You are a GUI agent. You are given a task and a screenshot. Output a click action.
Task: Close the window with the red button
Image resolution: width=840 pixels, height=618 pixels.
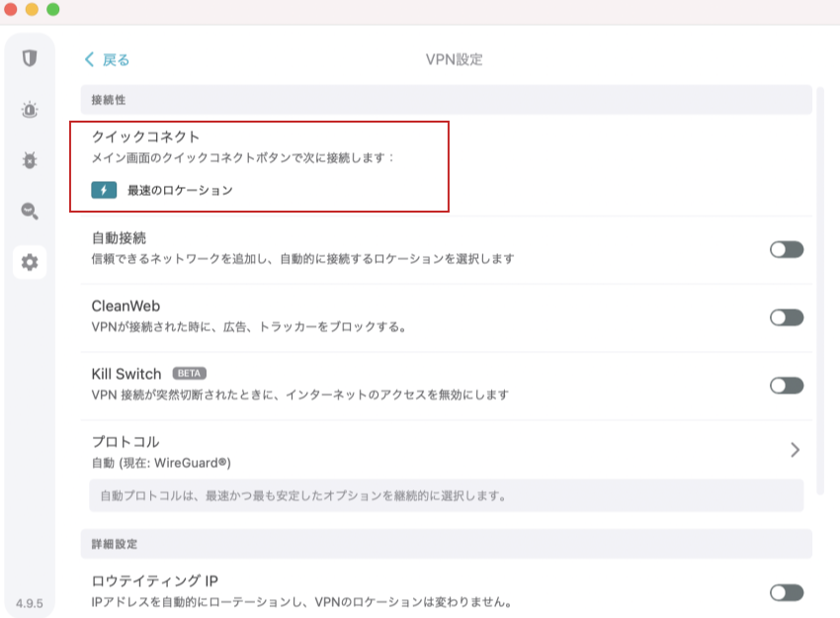tap(11, 9)
